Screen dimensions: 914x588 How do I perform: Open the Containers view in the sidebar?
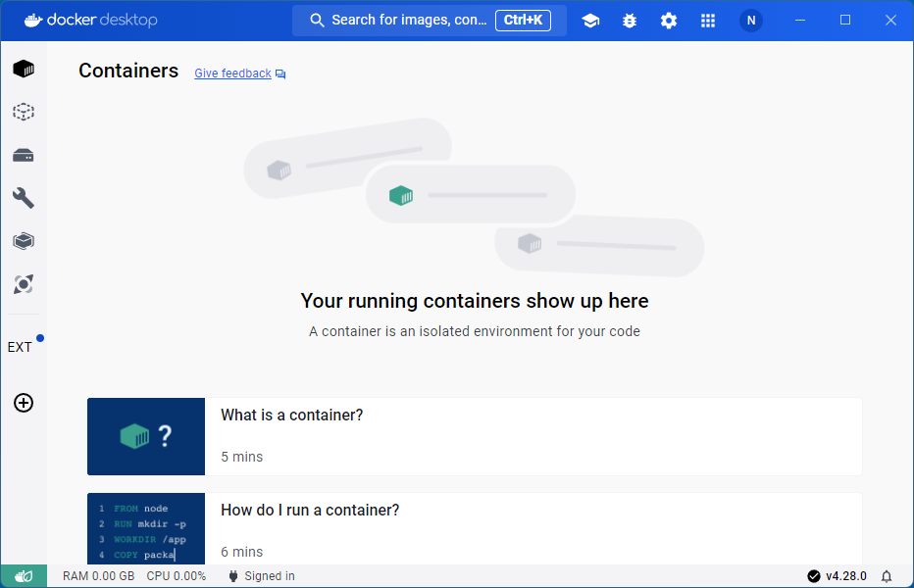point(23,68)
